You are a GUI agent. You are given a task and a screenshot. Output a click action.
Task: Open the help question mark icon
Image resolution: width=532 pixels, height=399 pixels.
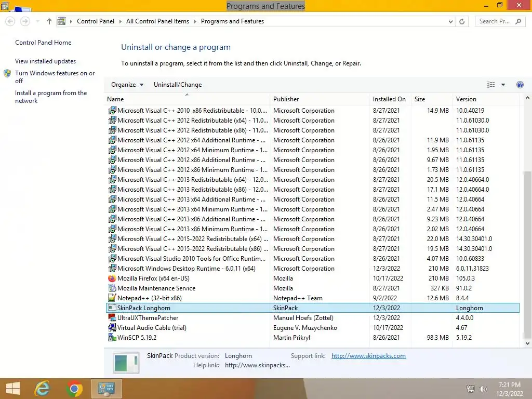click(520, 85)
